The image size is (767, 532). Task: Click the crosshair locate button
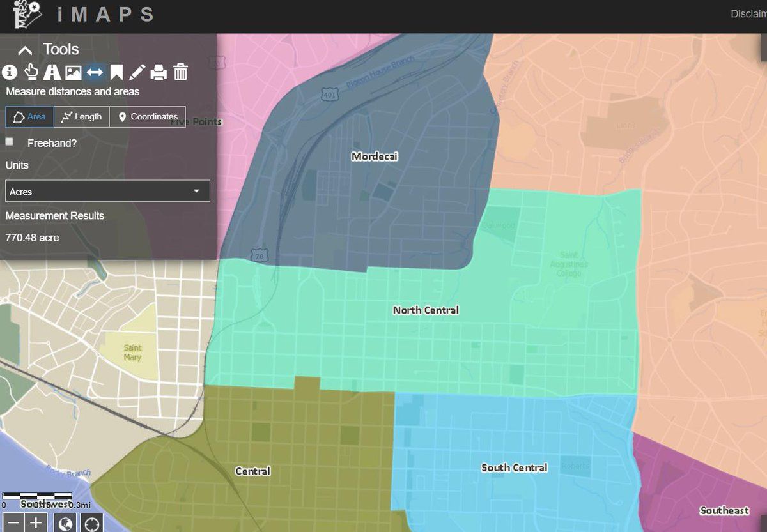(92, 523)
